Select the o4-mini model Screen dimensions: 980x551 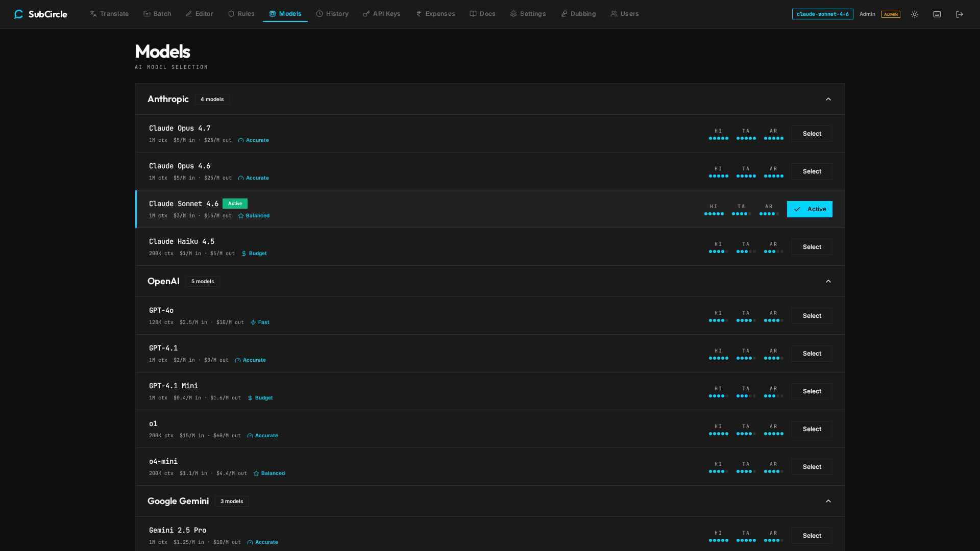point(812,467)
